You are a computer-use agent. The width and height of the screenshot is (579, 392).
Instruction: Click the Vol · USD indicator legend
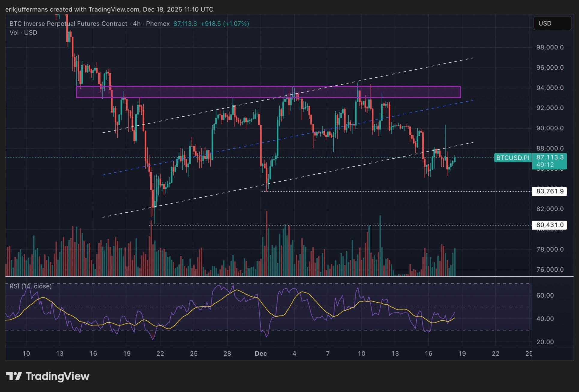[x=23, y=33]
